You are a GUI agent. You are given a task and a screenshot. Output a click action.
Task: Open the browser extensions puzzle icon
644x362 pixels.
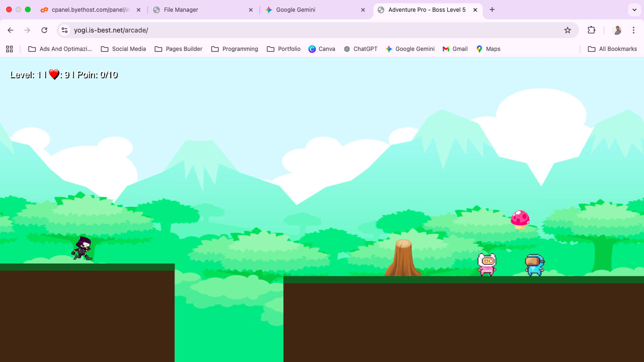(591, 30)
